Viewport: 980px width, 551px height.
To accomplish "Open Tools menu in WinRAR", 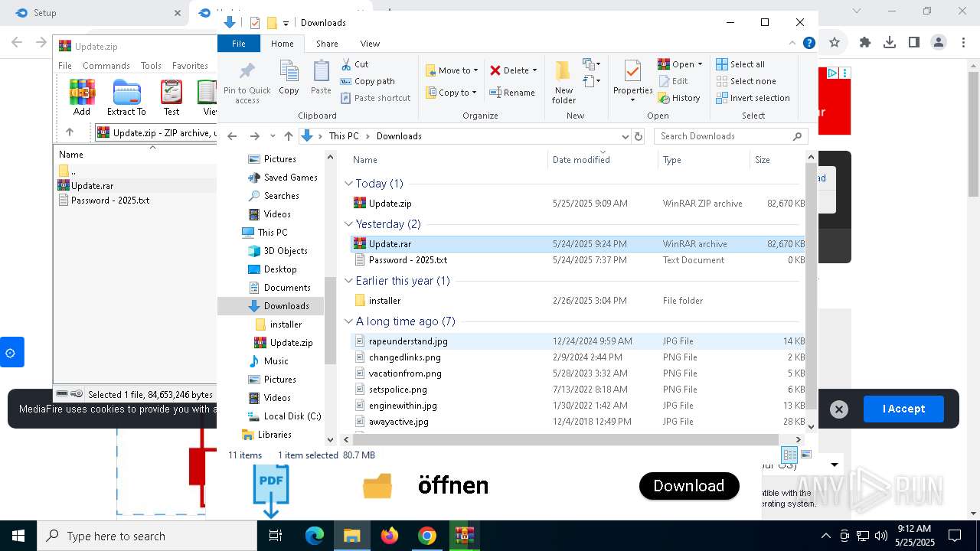I will pos(151,66).
